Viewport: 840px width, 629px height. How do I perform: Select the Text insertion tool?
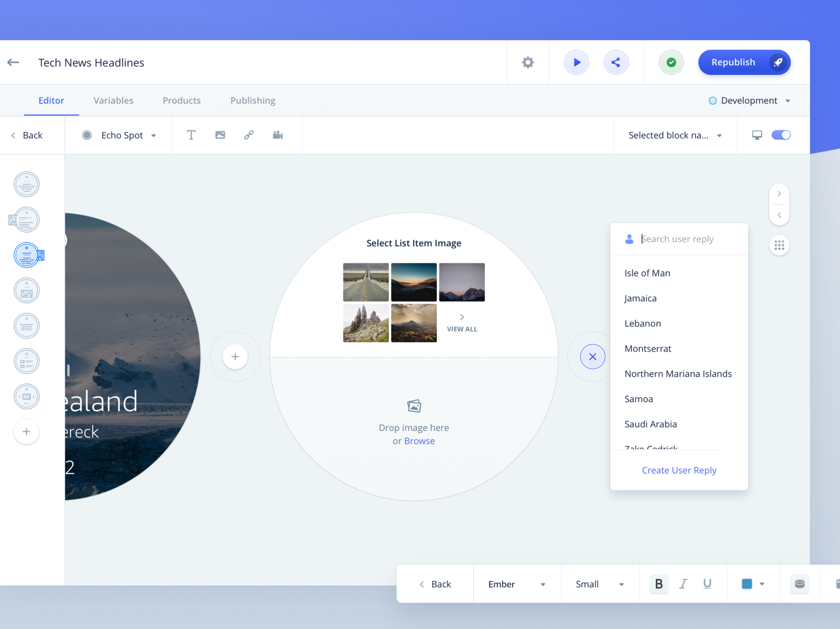(x=191, y=135)
